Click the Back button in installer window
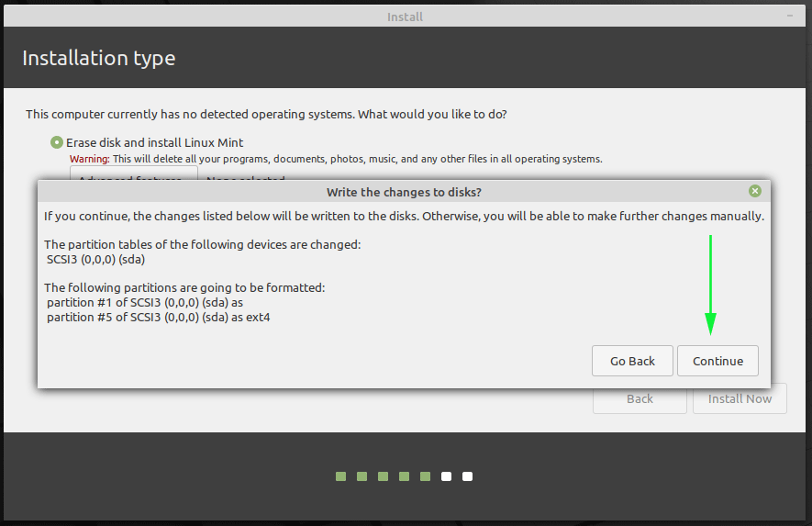The image size is (812, 526). pos(640,398)
